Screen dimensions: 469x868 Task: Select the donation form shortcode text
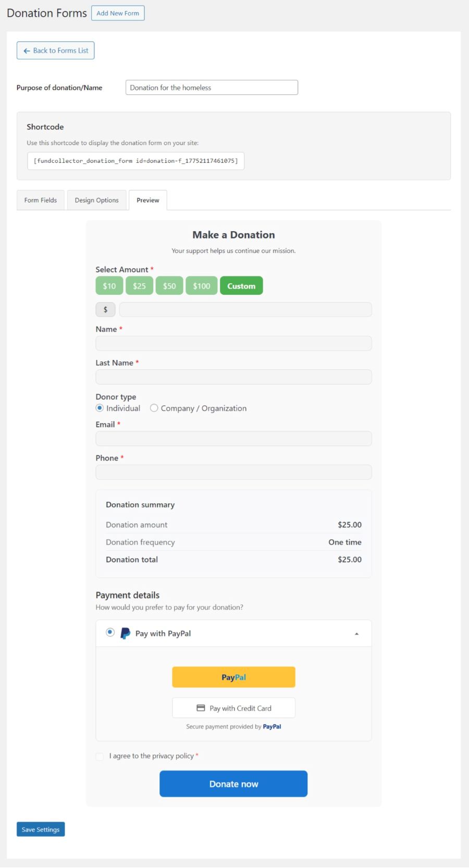point(135,161)
